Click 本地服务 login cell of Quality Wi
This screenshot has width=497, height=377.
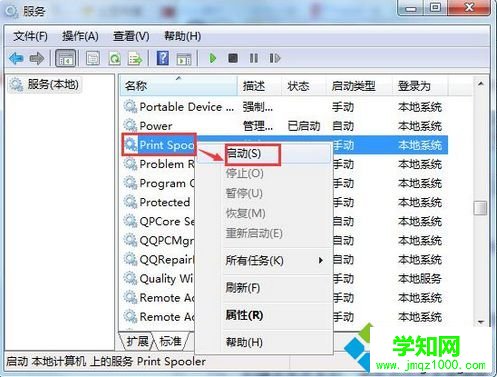pyautogui.click(x=420, y=278)
